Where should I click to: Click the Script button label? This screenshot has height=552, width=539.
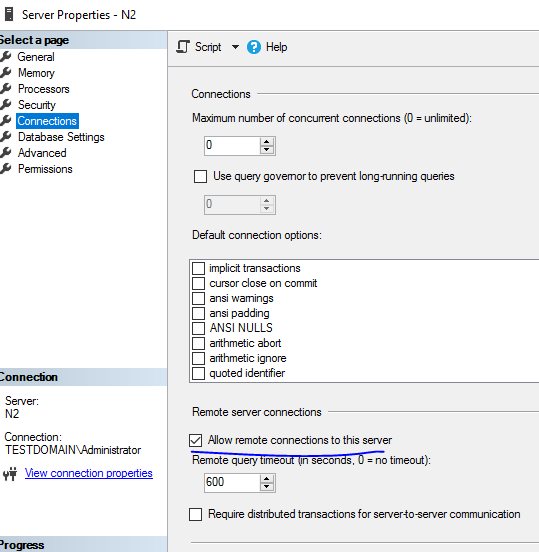(x=208, y=47)
